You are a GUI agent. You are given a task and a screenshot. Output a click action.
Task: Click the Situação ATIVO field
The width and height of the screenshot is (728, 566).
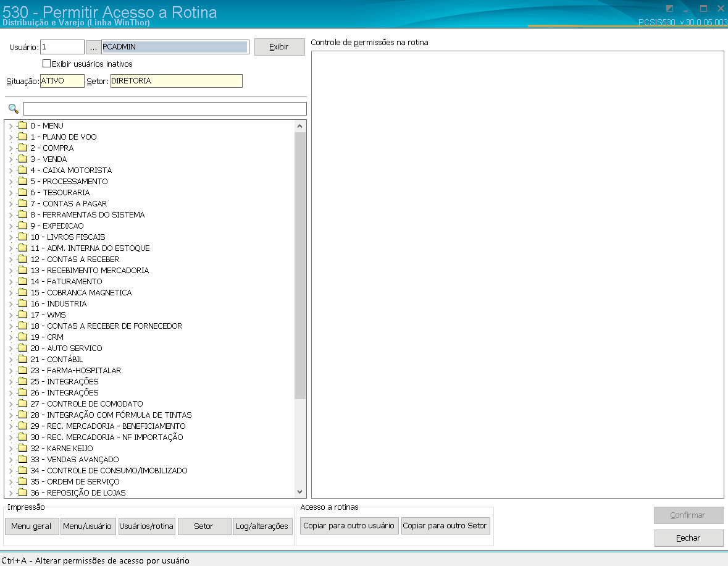(62, 81)
